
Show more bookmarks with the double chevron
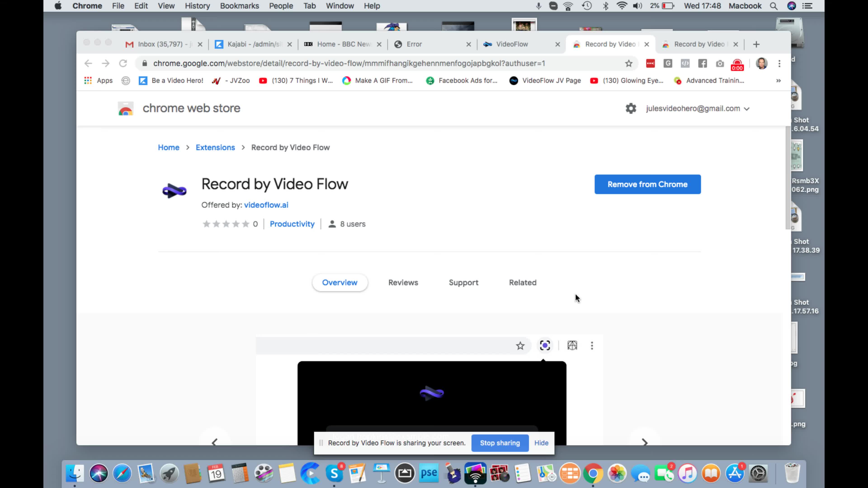pos(778,80)
